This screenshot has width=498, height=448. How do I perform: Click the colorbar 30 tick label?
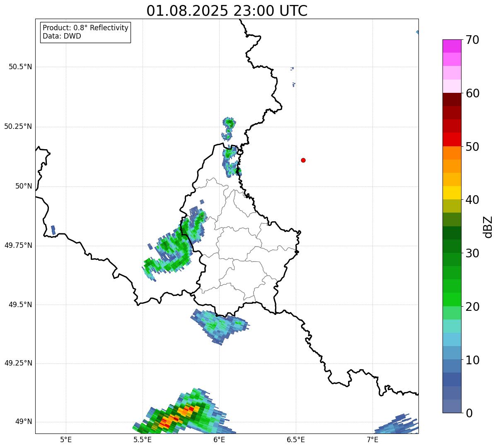472,253
